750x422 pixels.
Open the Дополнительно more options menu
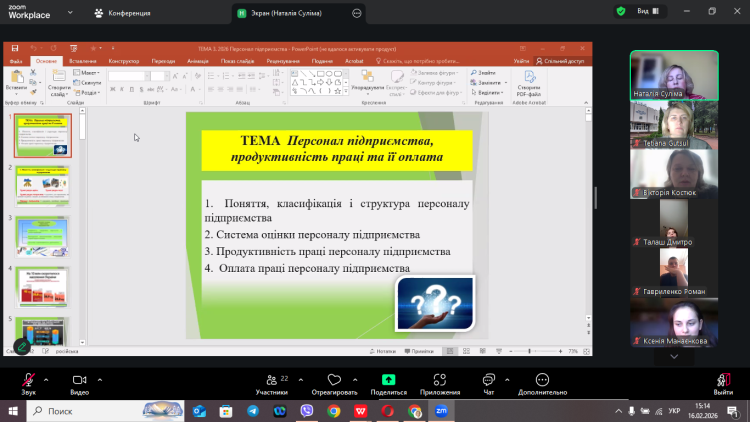[x=542, y=380]
